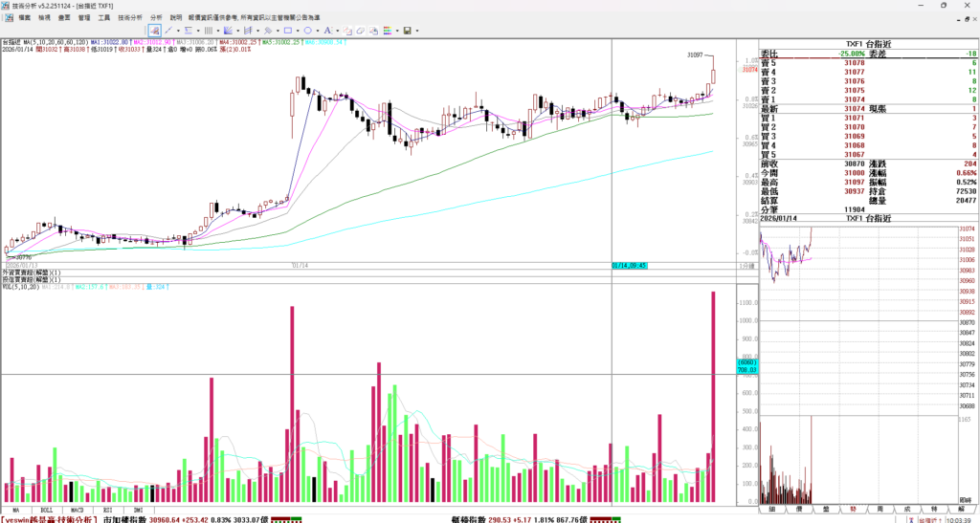Choose the fan lines drawing tool
This screenshot has height=523, width=980.
coord(228,31)
